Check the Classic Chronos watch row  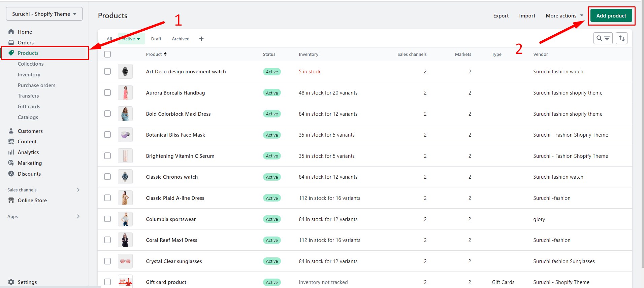[107, 177]
